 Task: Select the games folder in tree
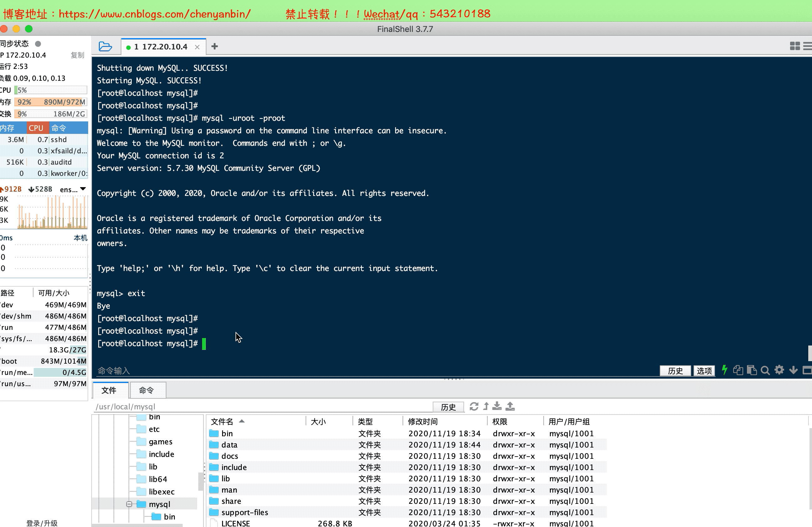click(x=154, y=442)
